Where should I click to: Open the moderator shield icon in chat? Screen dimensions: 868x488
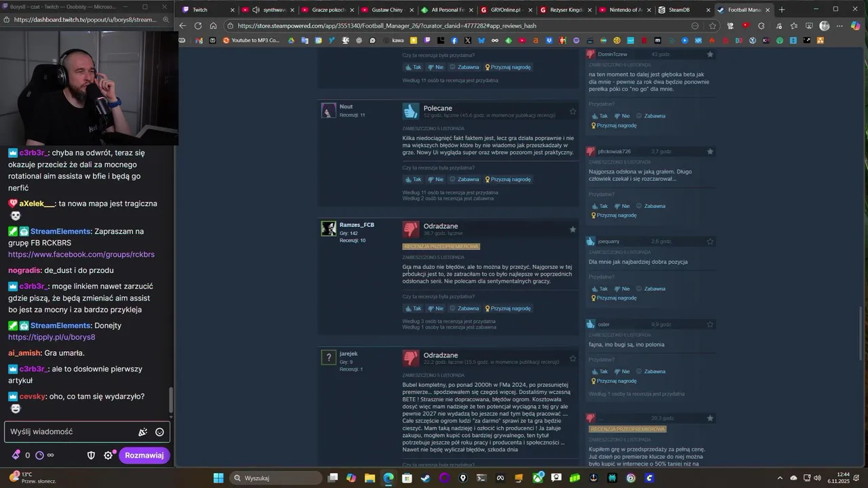tap(91, 455)
